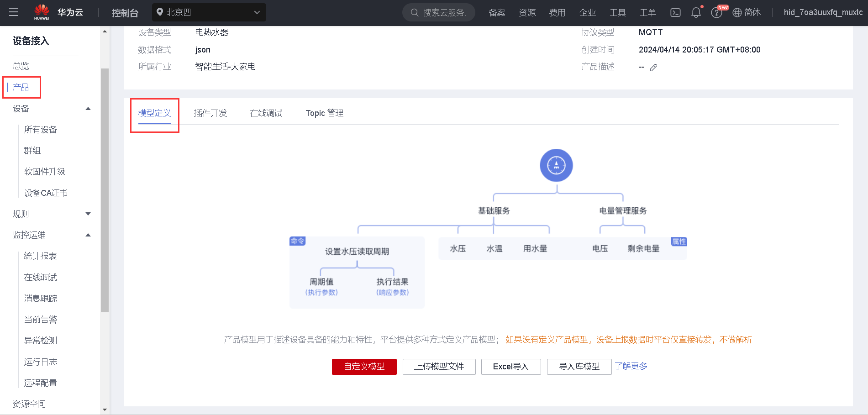Select the 用水量 property

[x=535, y=249]
